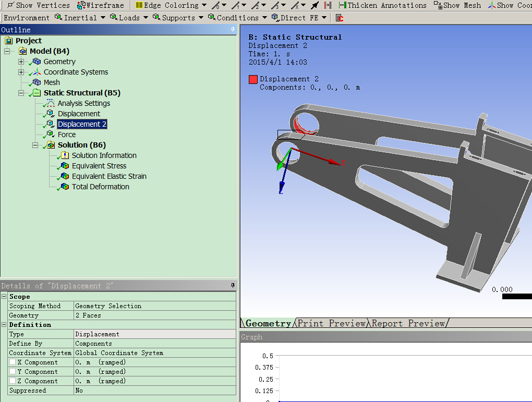
Task: Select the Project node in outline
Action: [x=29, y=41]
